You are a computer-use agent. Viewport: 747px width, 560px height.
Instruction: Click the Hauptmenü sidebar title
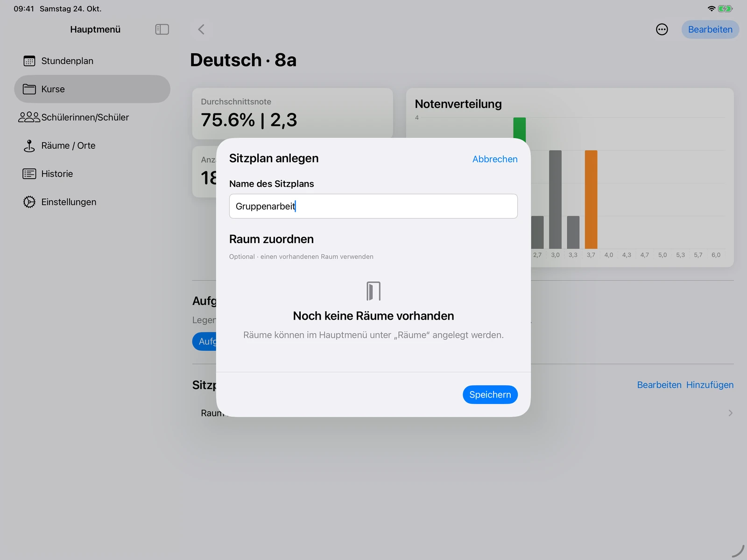tap(95, 29)
